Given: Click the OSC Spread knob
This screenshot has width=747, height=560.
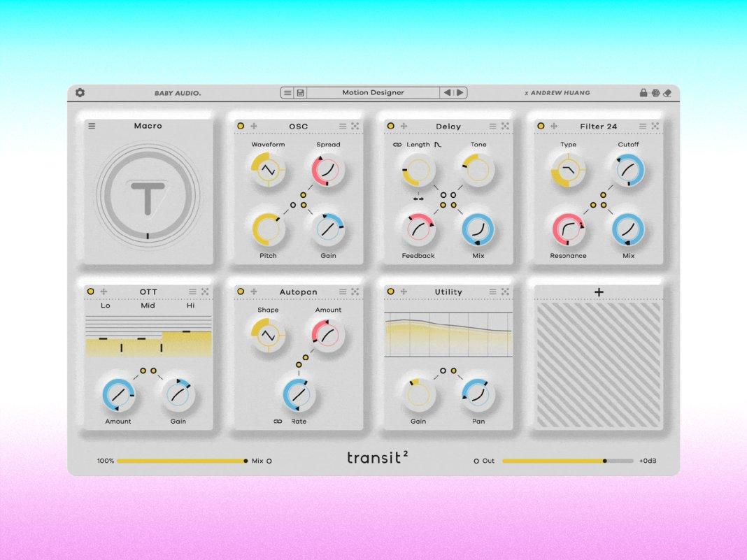Looking at the screenshot, I should click(328, 169).
